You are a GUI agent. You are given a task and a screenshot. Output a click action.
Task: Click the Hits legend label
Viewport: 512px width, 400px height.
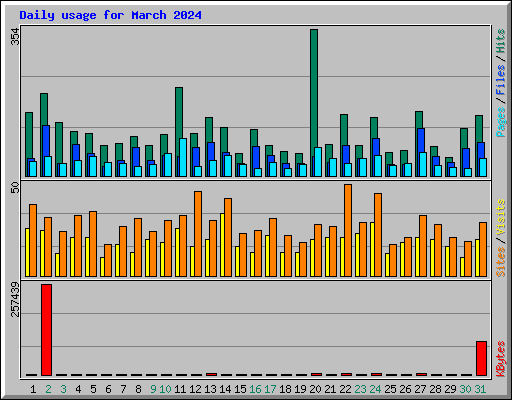tap(501, 41)
